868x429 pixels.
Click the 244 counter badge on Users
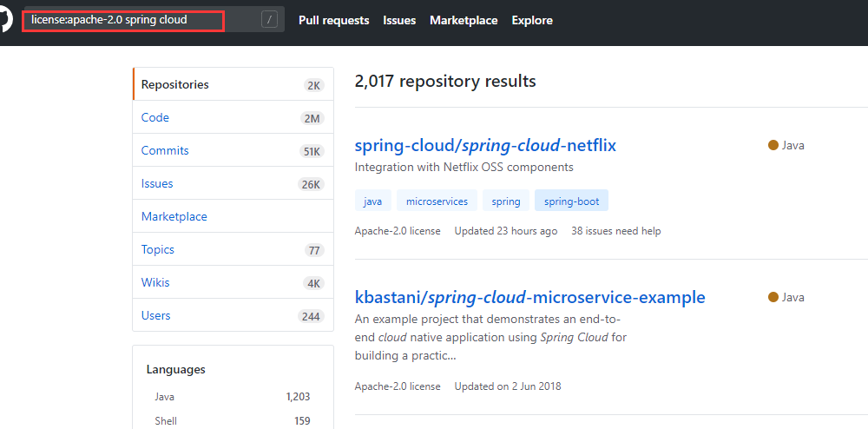coord(311,316)
